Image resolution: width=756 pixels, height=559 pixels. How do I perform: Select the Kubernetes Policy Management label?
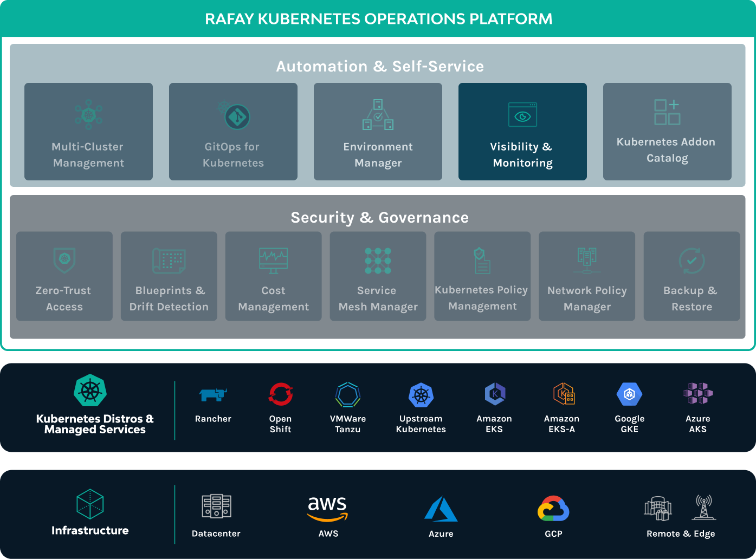pos(482,298)
